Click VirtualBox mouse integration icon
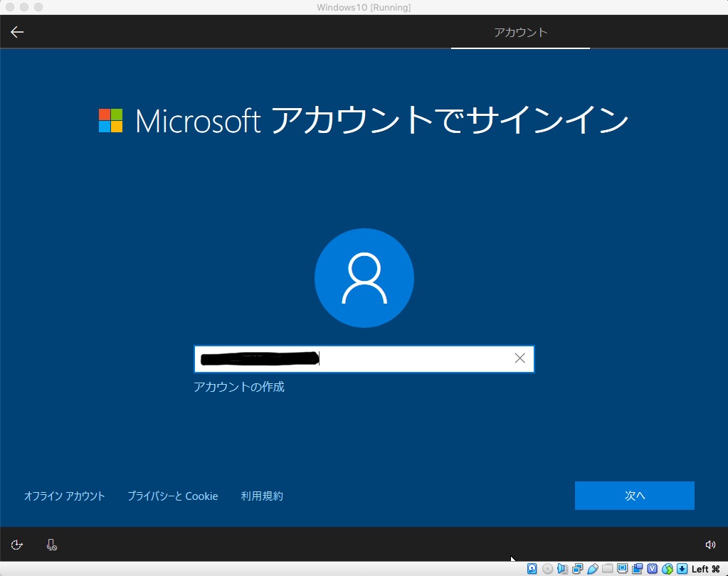 [x=668, y=569]
